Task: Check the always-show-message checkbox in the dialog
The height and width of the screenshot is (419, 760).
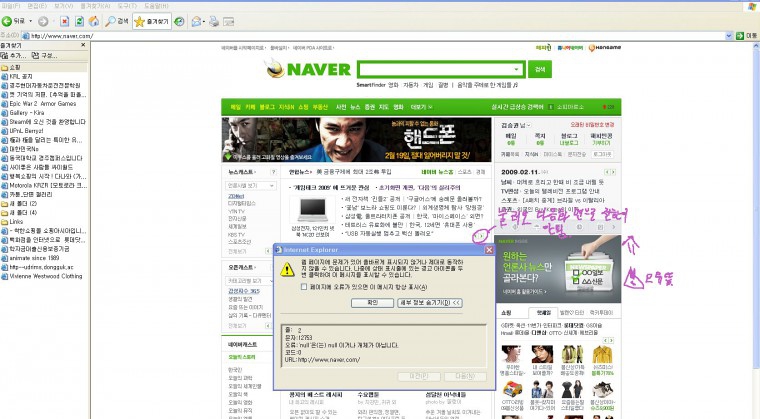Action: click(304, 287)
